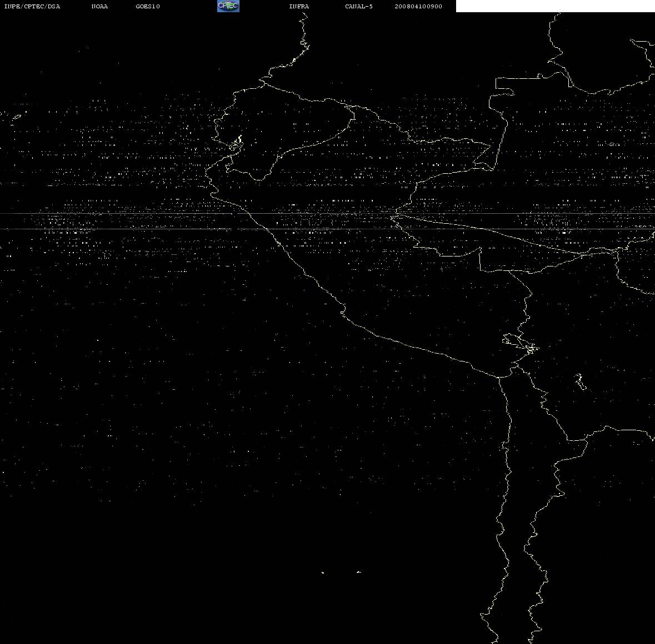
Task: Click the GOES10 satellite label
Action: pos(147,6)
